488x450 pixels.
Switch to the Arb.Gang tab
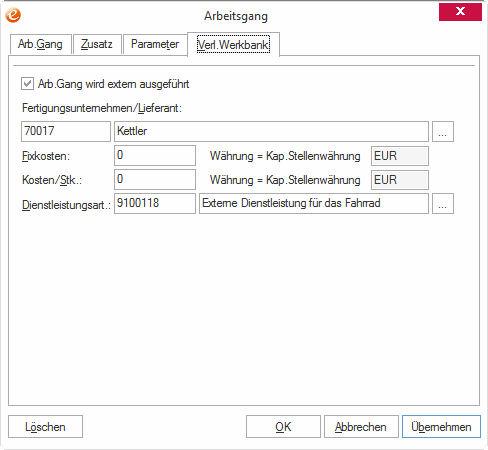[40, 44]
